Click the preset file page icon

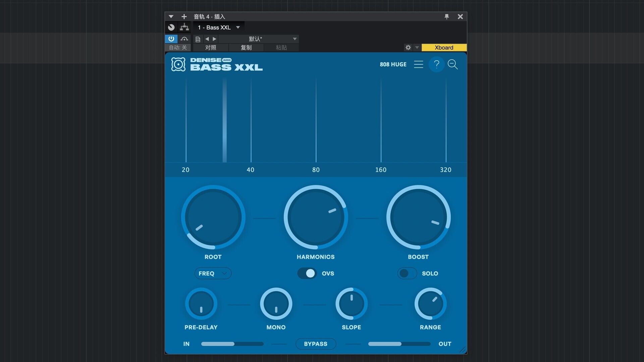coord(198,39)
